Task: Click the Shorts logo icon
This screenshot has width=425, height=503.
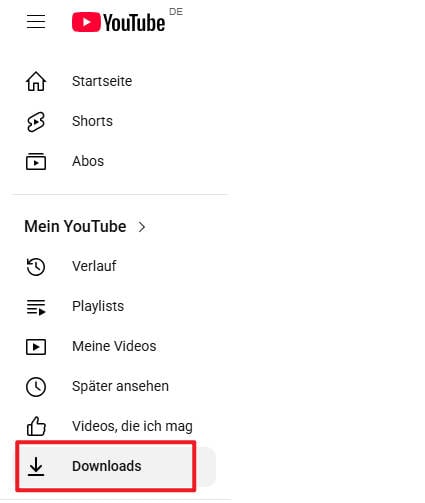Action: pyautogui.click(x=36, y=122)
